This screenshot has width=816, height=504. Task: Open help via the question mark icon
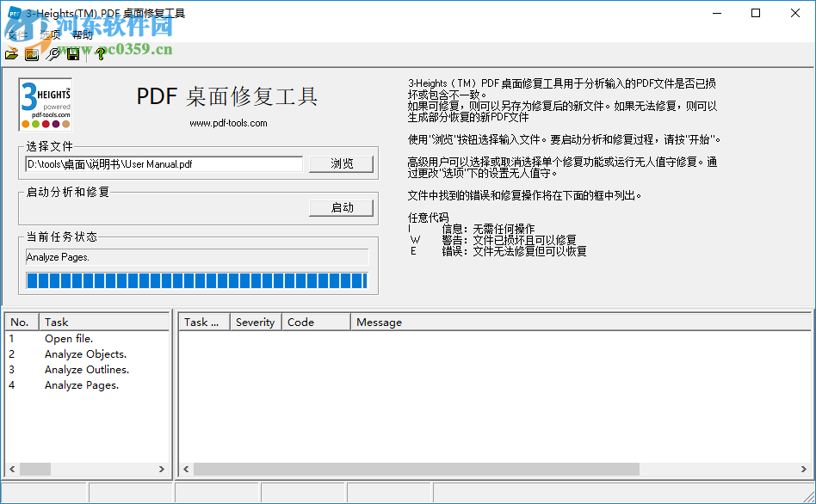101,53
